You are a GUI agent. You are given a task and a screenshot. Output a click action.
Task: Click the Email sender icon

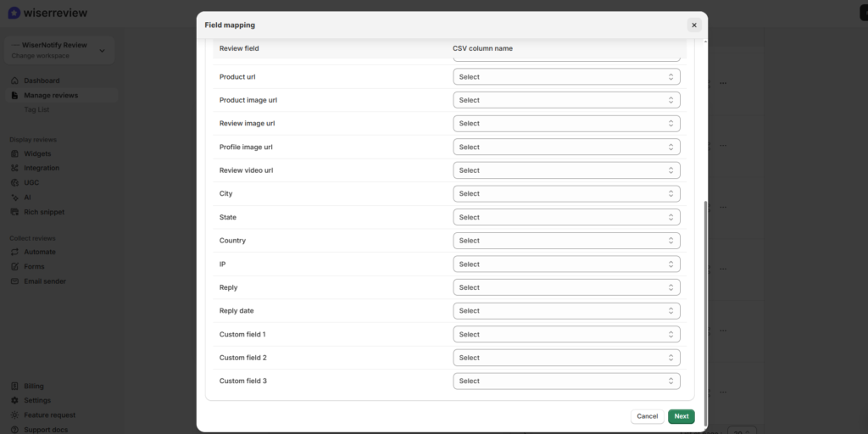pos(15,281)
